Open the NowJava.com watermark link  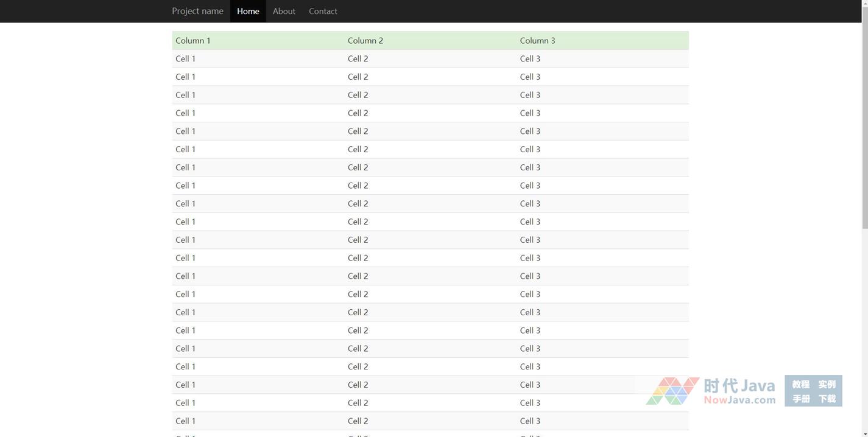pyautogui.click(x=739, y=400)
